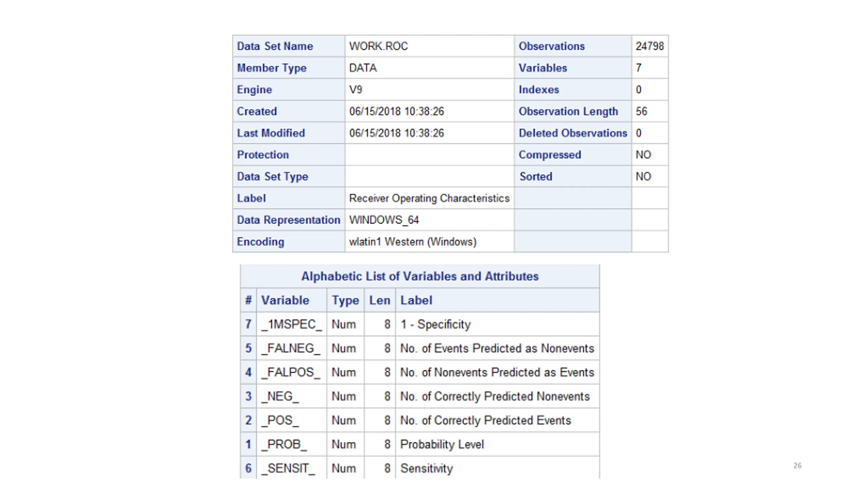This screenshot has width=868, height=488.
Task: Click the 'Type' column header
Action: (x=345, y=300)
